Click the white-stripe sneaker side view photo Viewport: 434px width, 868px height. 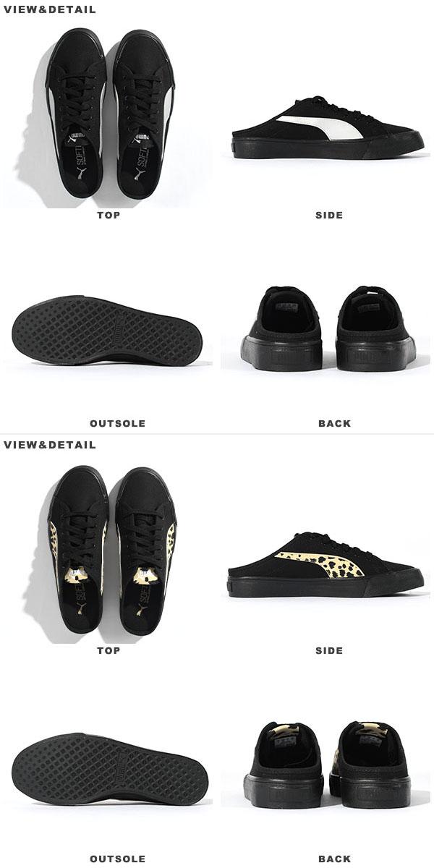(x=328, y=127)
